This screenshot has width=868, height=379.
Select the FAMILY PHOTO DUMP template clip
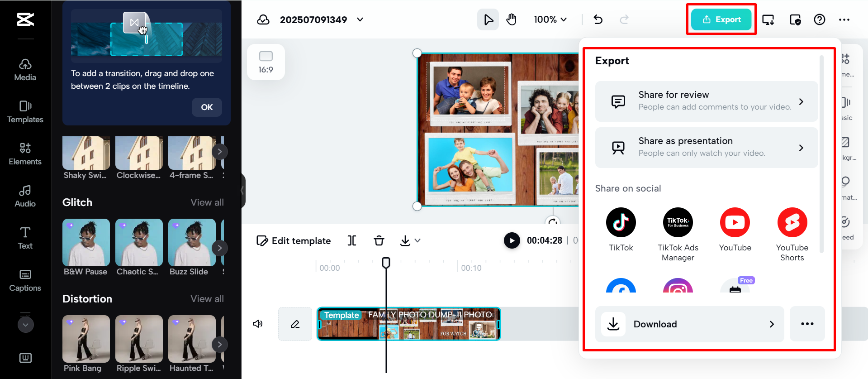click(409, 324)
